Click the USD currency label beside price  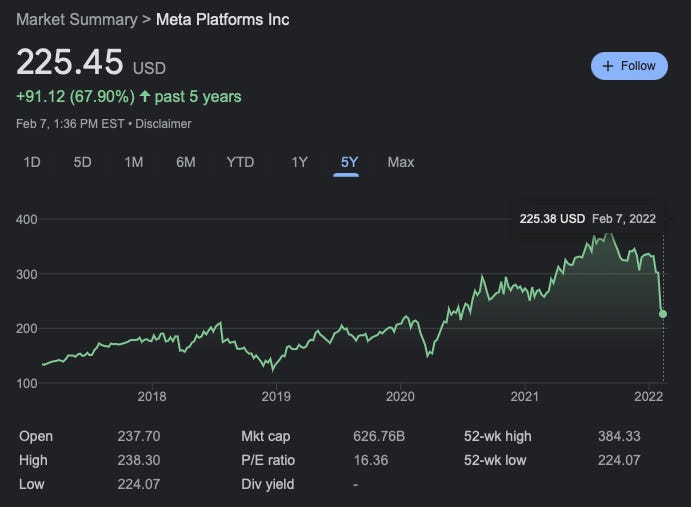pyautogui.click(x=149, y=68)
